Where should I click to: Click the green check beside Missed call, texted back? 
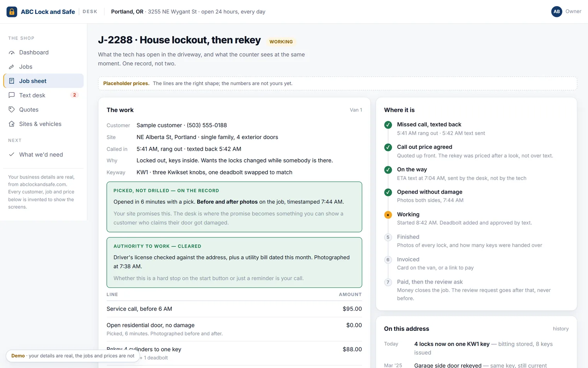[388, 125]
